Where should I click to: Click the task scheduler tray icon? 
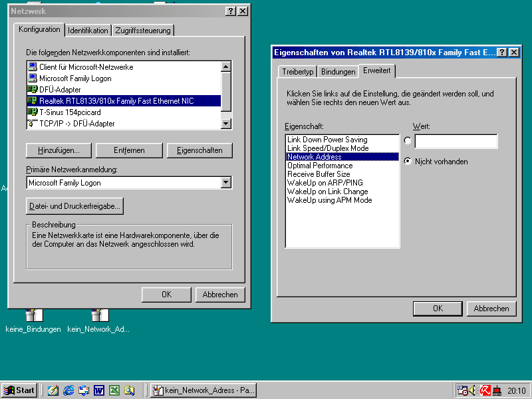click(x=462, y=391)
